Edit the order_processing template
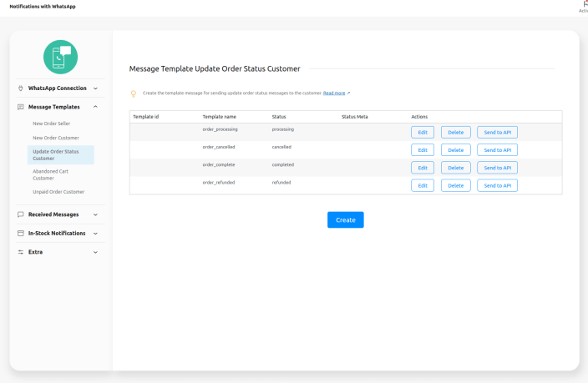 [x=422, y=132]
